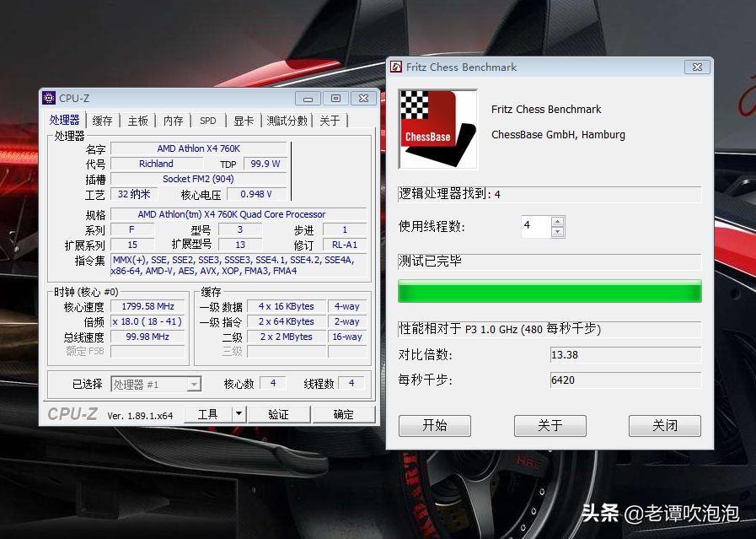Open the SPD tab
The width and height of the screenshot is (756, 539).
(207, 120)
